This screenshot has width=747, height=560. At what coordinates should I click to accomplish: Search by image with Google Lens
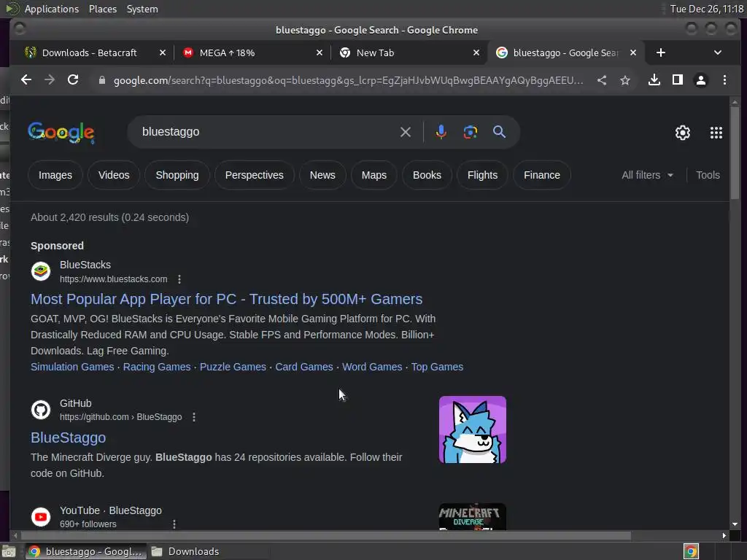point(471,132)
